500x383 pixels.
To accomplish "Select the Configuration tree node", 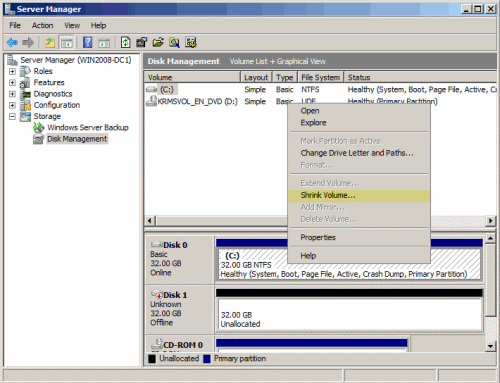I will click(x=57, y=105).
